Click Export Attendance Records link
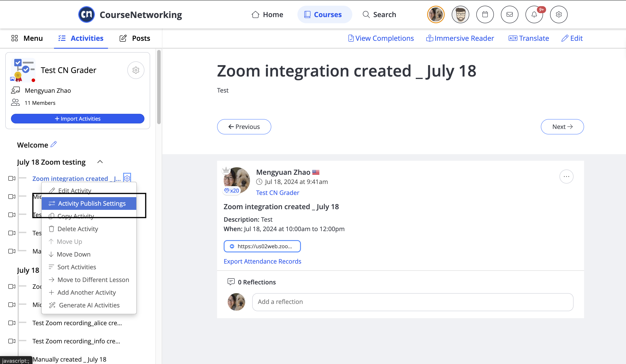The width and height of the screenshot is (626, 364). [x=262, y=261]
